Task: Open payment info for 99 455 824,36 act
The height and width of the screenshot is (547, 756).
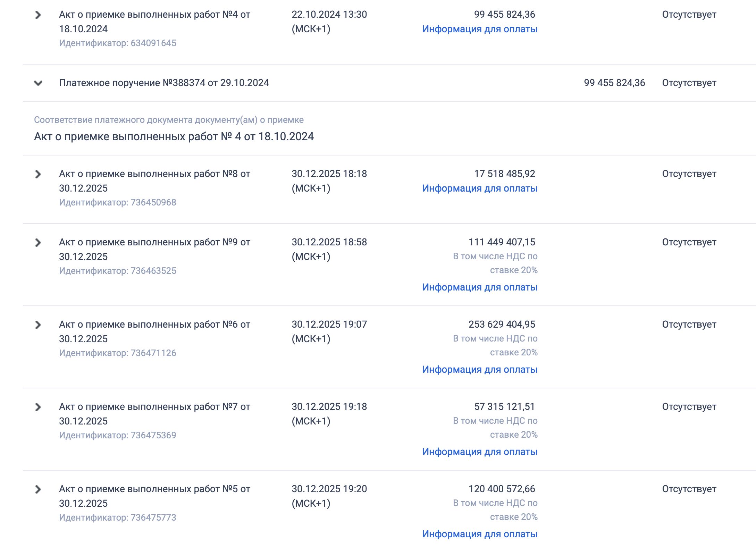Action: [479, 29]
